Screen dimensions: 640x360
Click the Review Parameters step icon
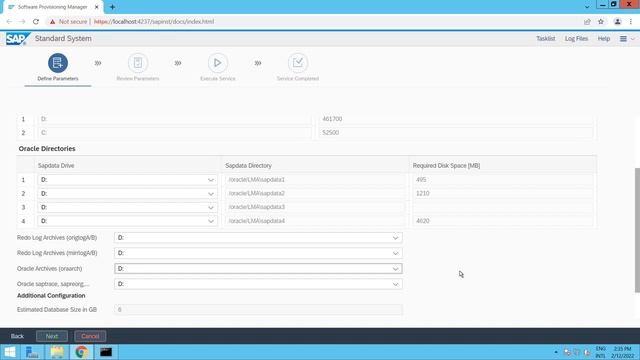[138, 63]
